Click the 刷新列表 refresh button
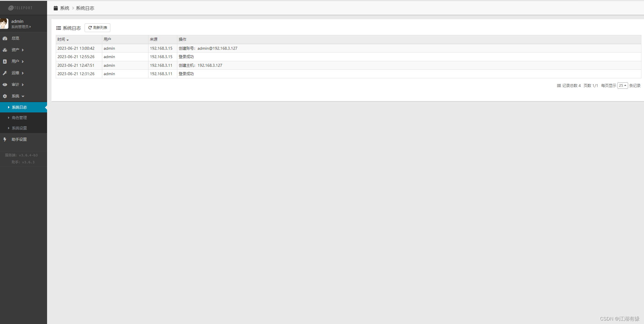 point(98,28)
